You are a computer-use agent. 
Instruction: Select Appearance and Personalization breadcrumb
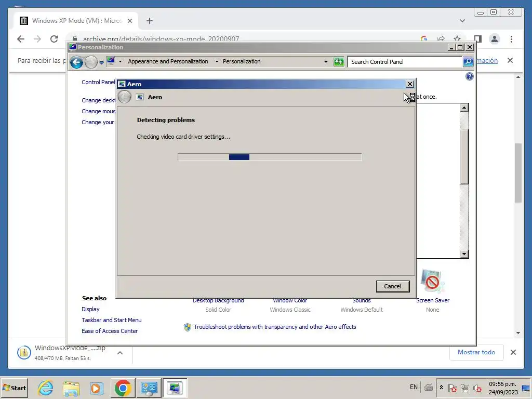pyautogui.click(x=168, y=61)
